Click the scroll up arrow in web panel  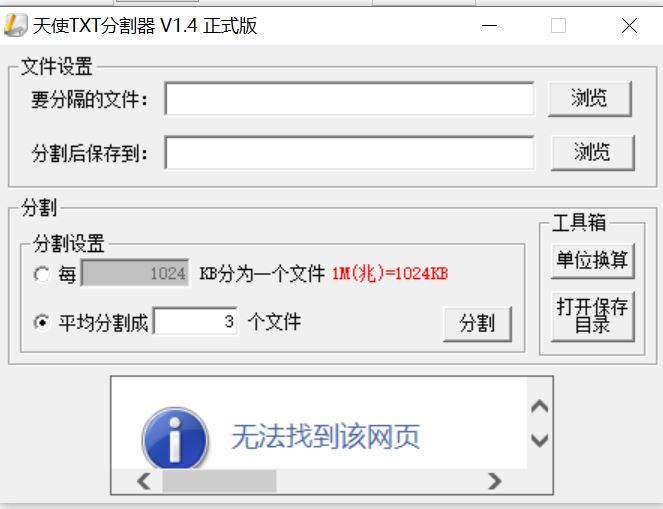click(x=540, y=407)
